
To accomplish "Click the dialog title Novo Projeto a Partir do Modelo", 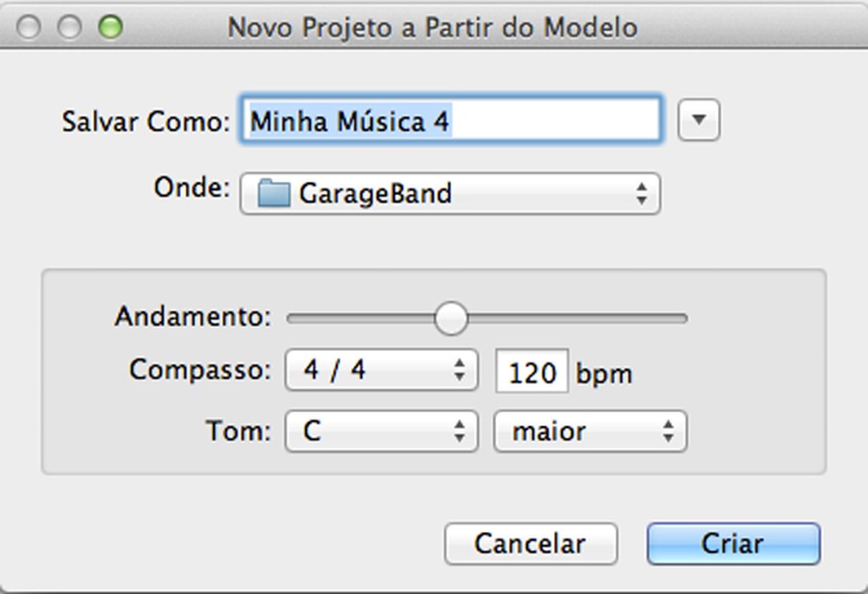I will click(433, 26).
